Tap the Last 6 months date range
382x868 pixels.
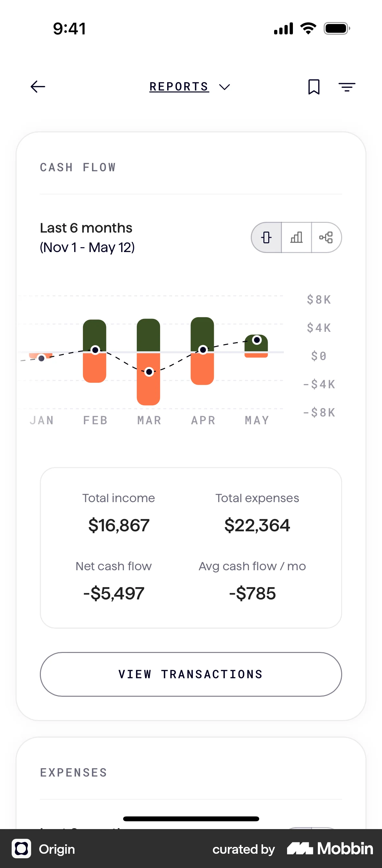pyautogui.click(x=87, y=237)
